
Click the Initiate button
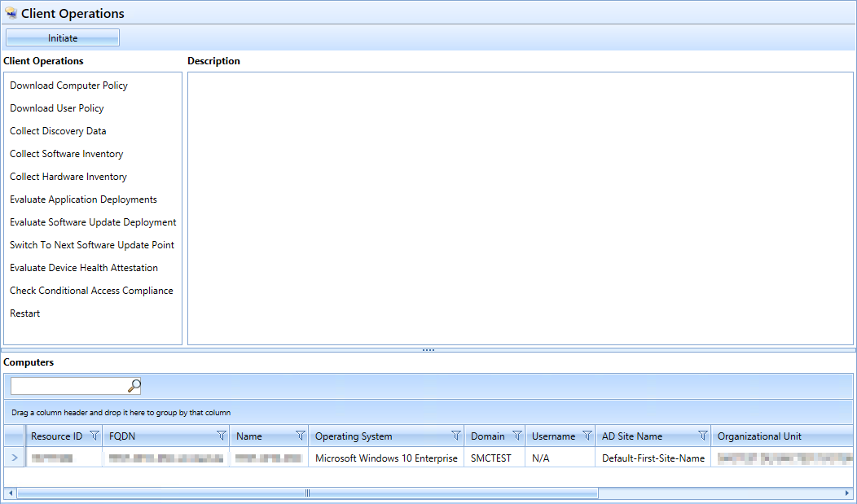[63, 37]
